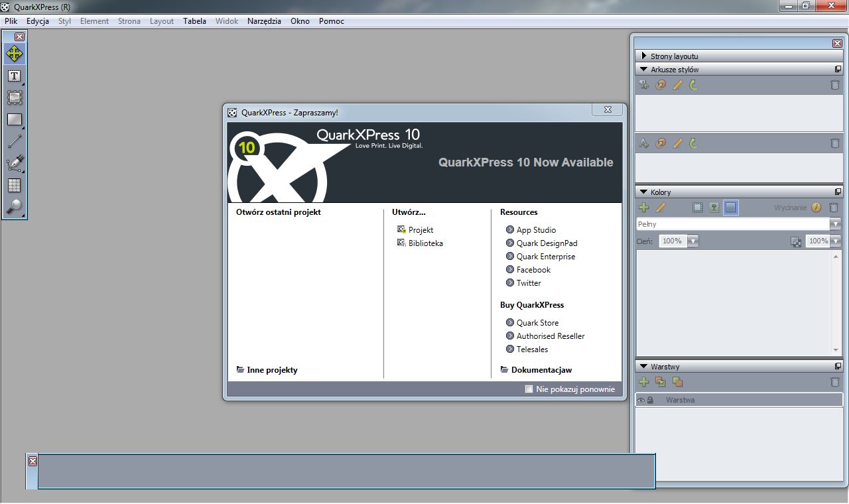Image resolution: width=849 pixels, height=504 pixels.
Task: Open the Cień percentage dropdown
Action: click(693, 241)
